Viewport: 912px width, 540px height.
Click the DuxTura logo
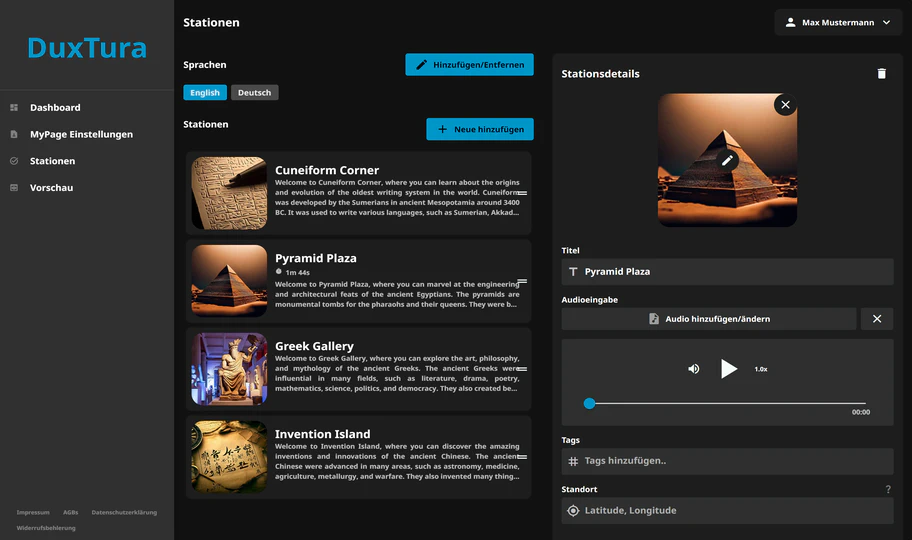tap(87, 48)
